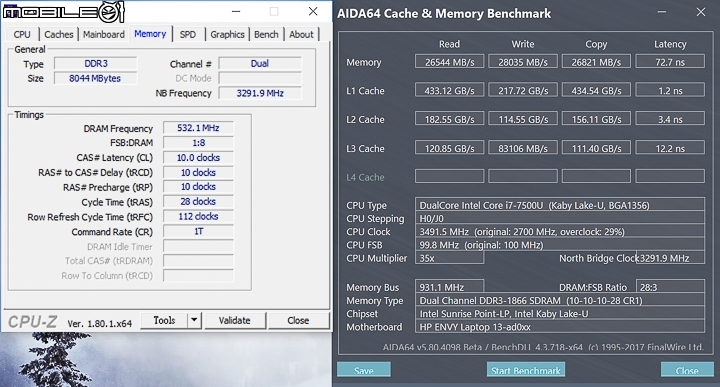The image size is (720, 387).
Task: Click the tRCD value of 10 clocks
Action: (x=198, y=172)
